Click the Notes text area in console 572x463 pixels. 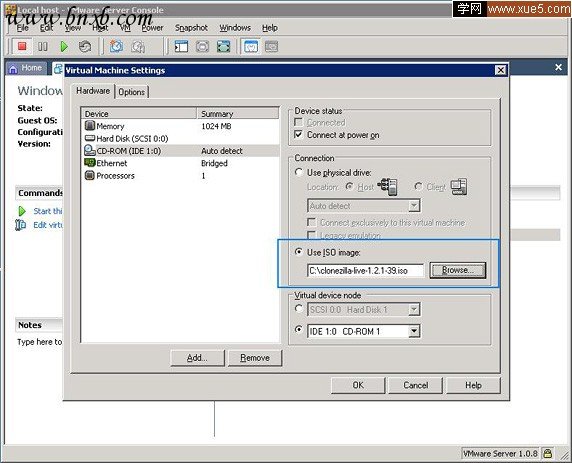tap(39, 342)
